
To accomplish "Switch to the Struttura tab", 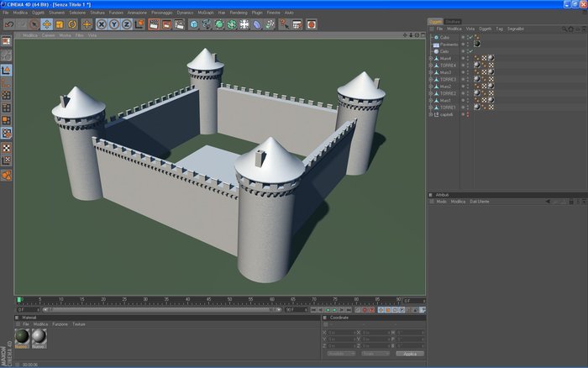I will 453,21.
